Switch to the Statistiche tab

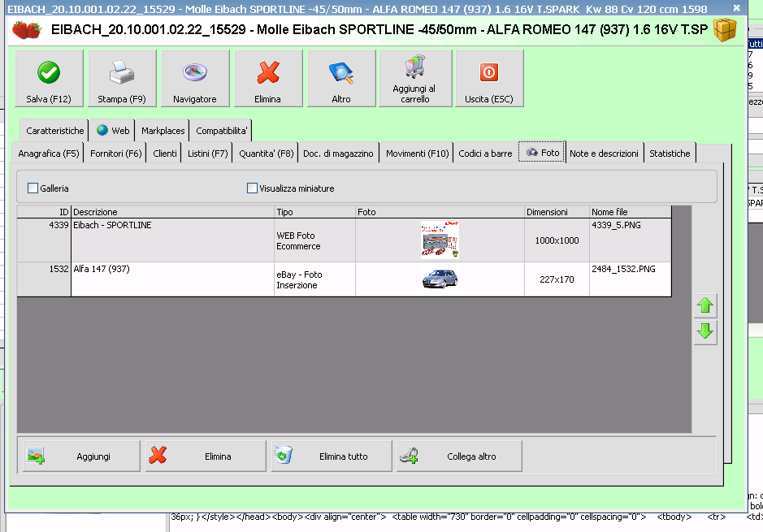[x=670, y=154]
